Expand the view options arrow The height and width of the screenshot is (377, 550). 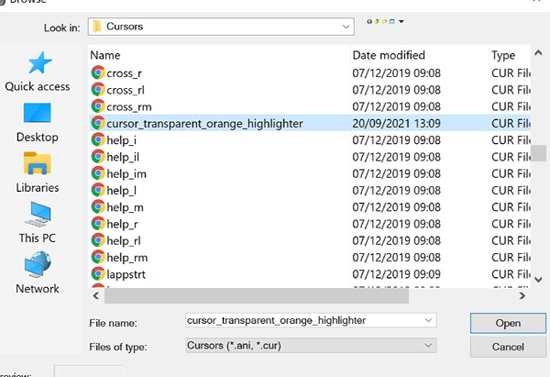pyautogui.click(x=401, y=21)
